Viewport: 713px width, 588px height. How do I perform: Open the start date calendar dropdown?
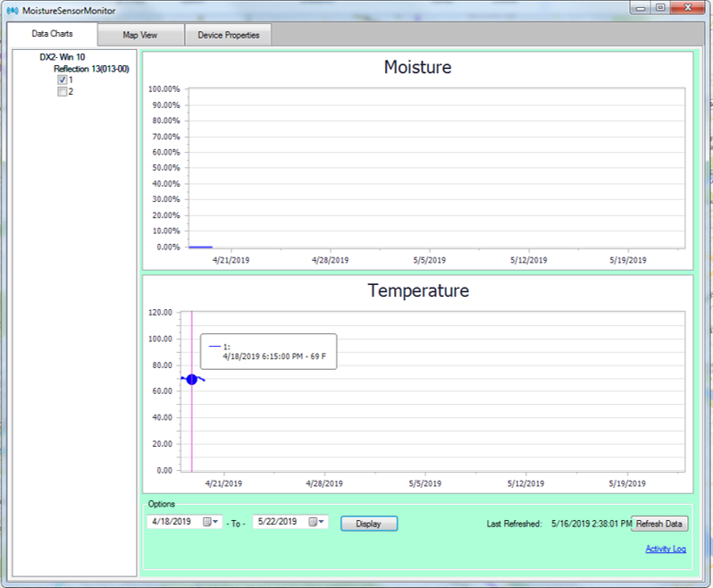(210, 522)
